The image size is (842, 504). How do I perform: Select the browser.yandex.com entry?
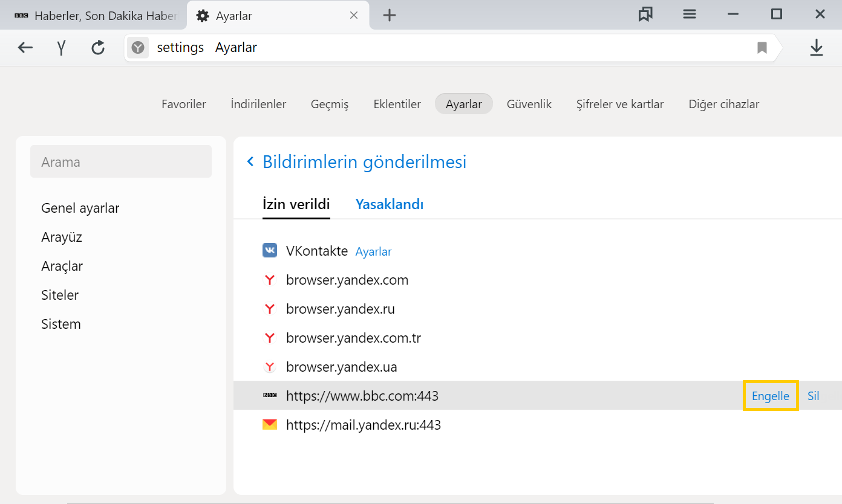538,280
